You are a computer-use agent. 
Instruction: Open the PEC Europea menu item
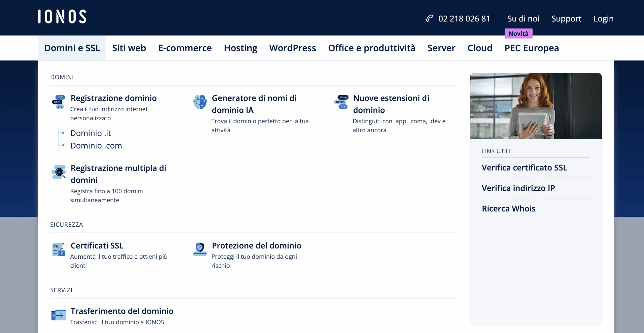coord(532,48)
